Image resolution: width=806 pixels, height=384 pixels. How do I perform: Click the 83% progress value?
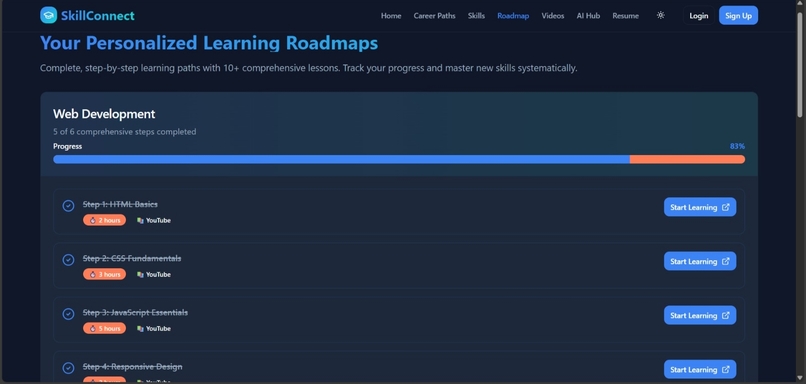pyautogui.click(x=737, y=147)
